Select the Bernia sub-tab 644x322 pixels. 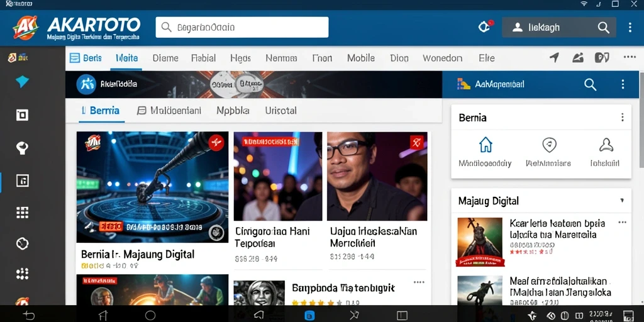101,111
